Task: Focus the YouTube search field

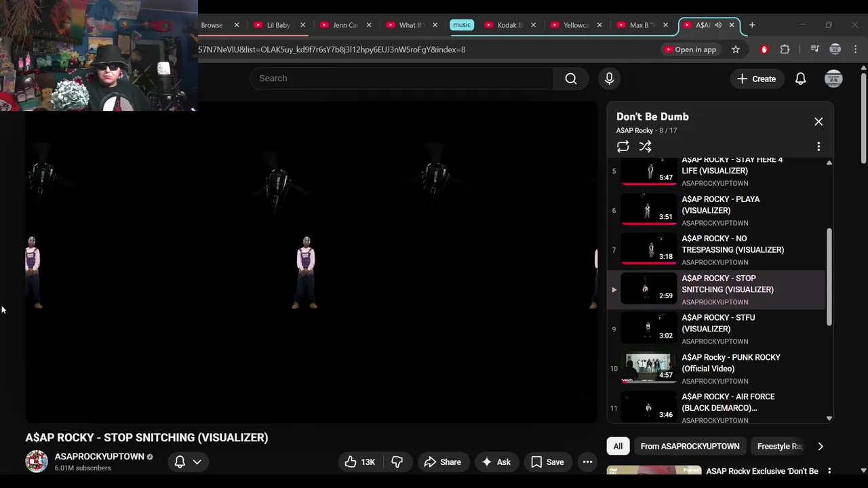Action: point(401,79)
